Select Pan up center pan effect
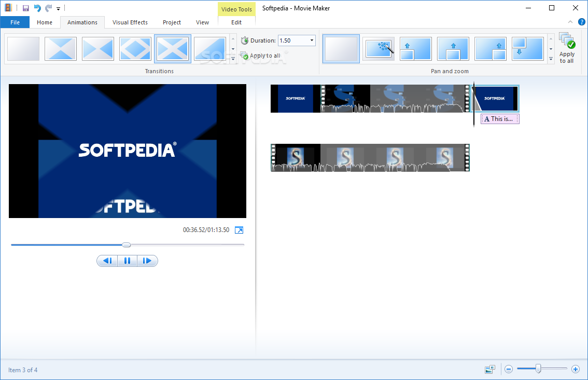Screen dimensions: 588x380 (x=453, y=49)
